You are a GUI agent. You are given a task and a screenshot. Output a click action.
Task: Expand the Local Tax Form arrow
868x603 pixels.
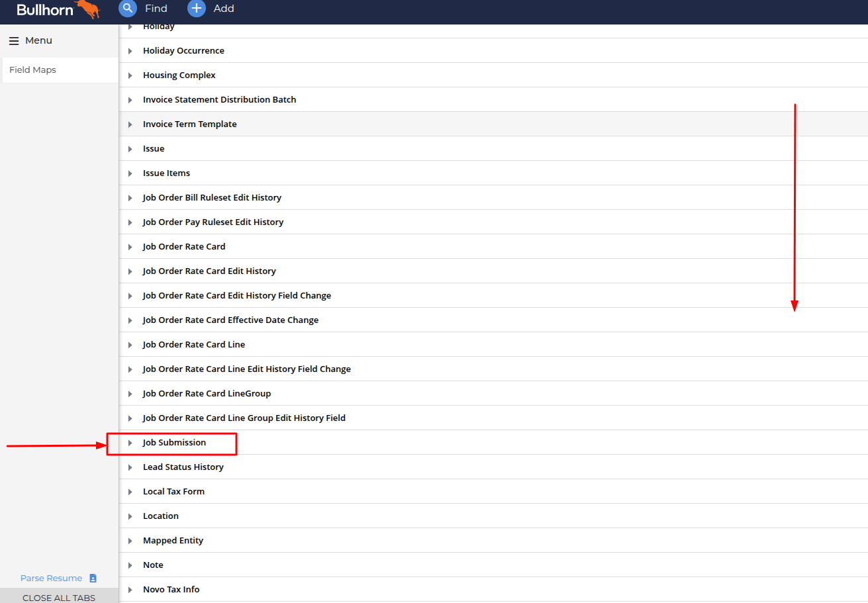(x=130, y=492)
